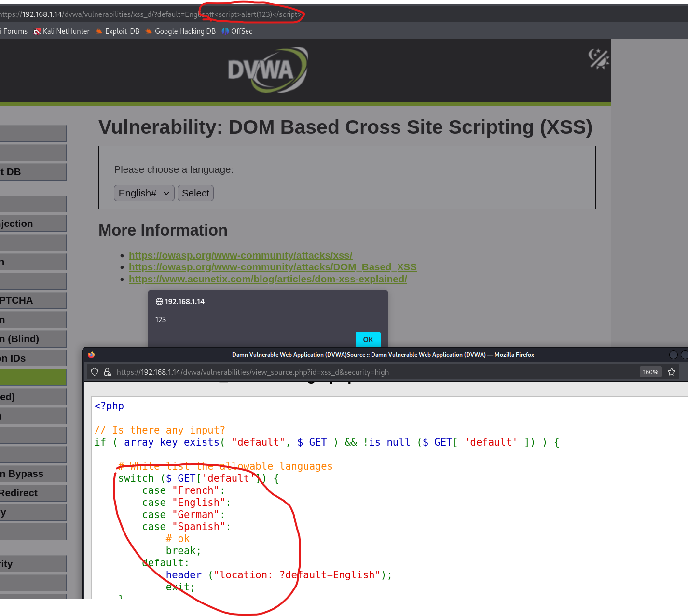The height and width of the screenshot is (616, 688).
Task: Open the Bypass sidebar menu item
Action: [33, 474]
